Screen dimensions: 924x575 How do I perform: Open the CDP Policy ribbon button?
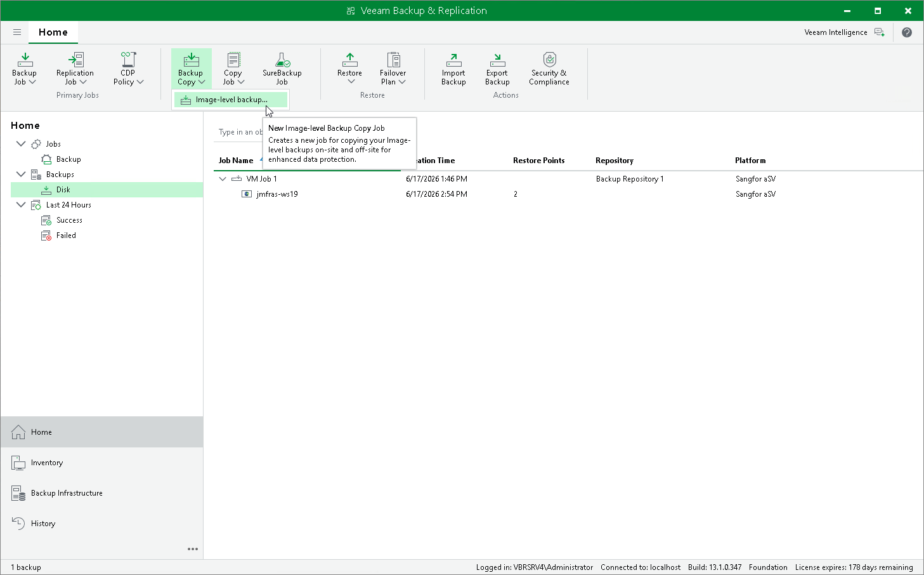tap(128, 69)
